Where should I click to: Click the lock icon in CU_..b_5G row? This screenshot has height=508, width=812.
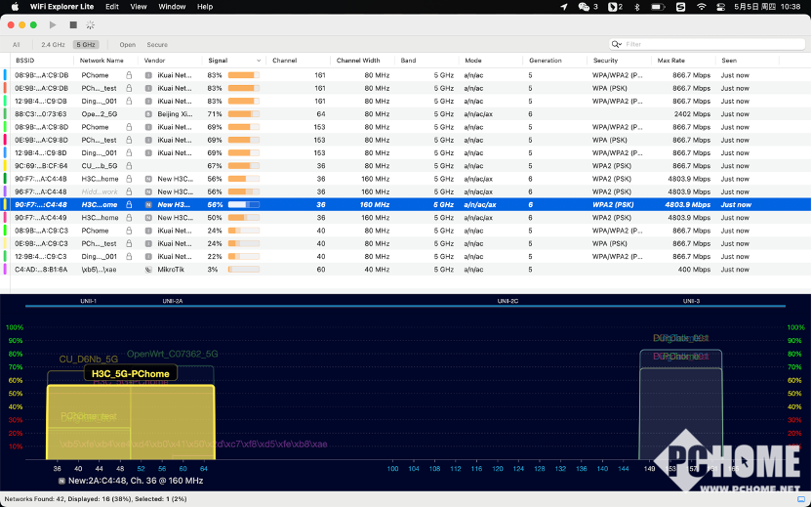[129, 166]
